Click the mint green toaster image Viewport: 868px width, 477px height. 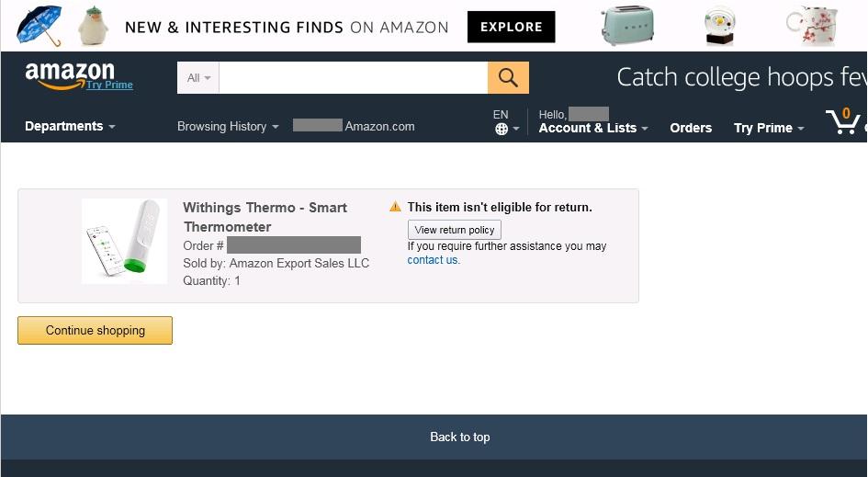627,25
